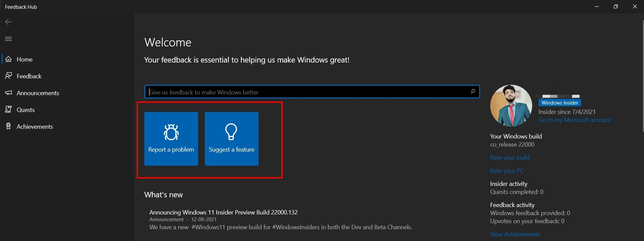Click the Quests icon in sidebar
This screenshot has height=241, width=644.
coord(8,110)
